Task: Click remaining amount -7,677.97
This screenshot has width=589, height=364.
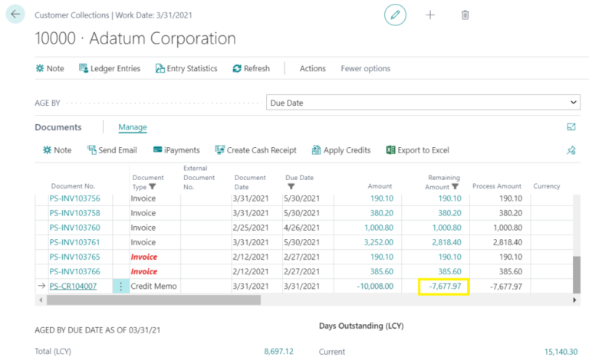Action: click(x=445, y=287)
